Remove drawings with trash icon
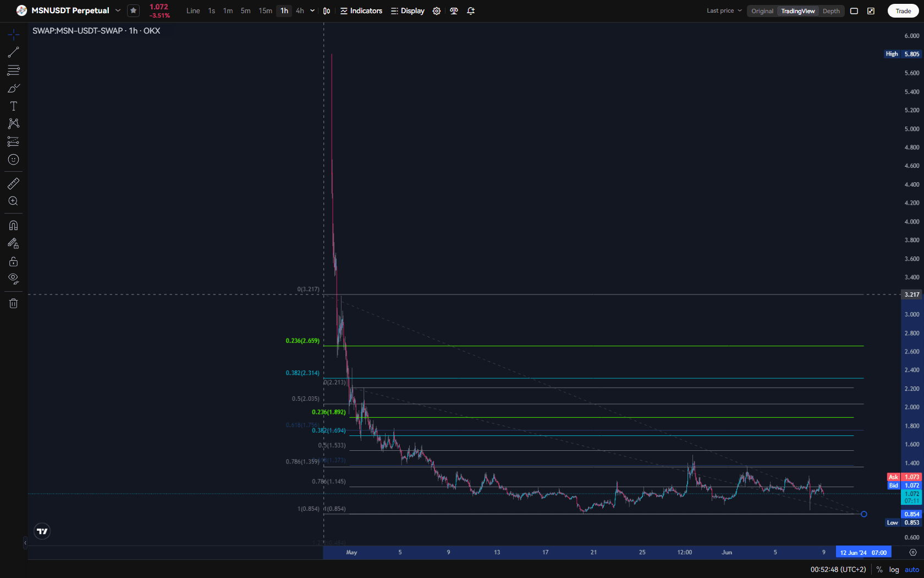This screenshot has height=578, width=924. 14,303
